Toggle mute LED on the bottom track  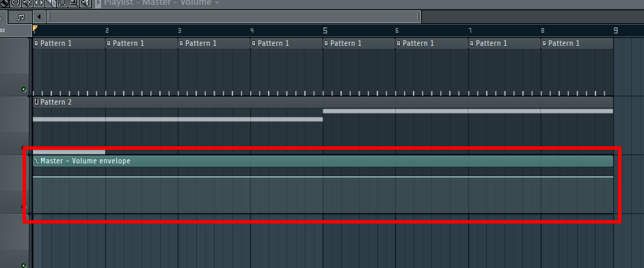point(23,266)
